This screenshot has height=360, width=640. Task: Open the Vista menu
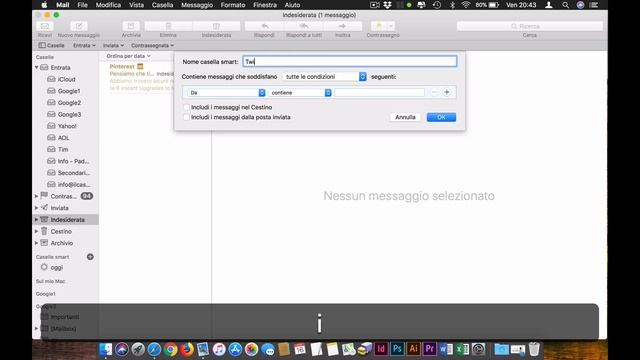(136, 5)
